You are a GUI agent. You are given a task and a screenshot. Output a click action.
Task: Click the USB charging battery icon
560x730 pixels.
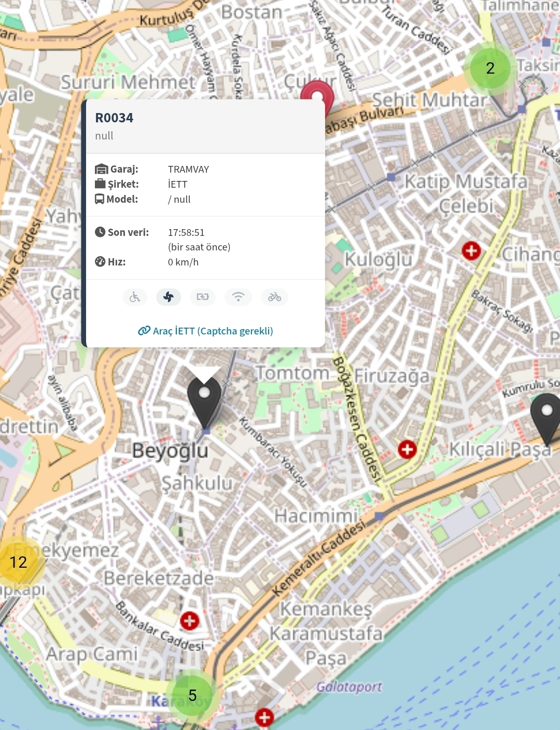coord(203,297)
